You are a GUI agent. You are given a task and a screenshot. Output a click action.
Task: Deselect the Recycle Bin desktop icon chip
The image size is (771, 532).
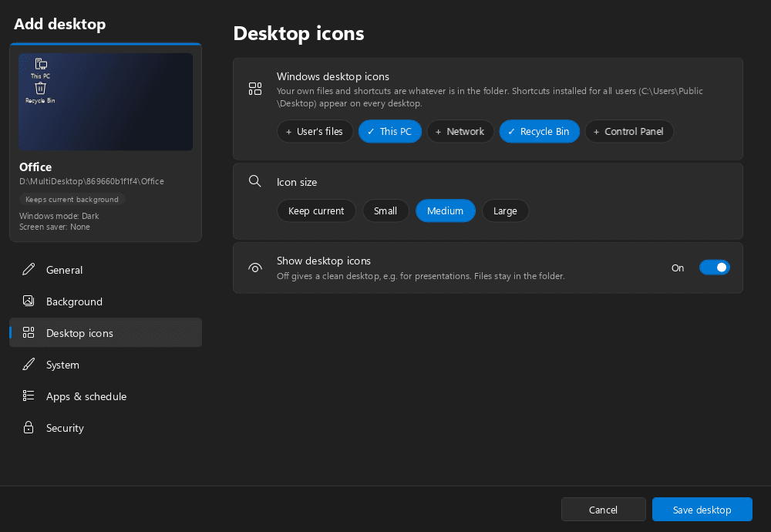540,132
